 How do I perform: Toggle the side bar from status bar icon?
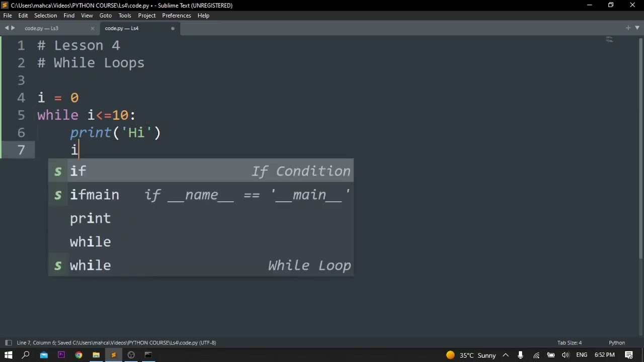pyautogui.click(x=8, y=343)
